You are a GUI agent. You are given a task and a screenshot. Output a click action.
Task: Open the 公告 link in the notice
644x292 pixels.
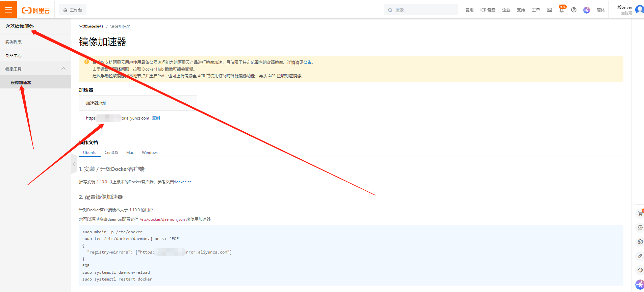click(307, 62)
